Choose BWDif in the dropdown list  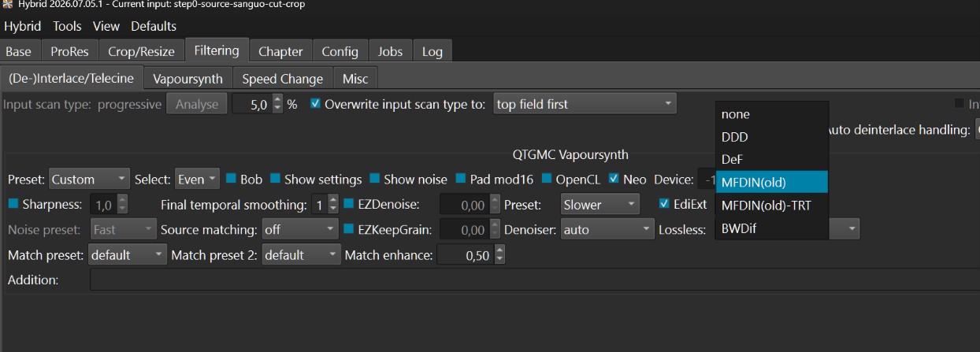772,228
